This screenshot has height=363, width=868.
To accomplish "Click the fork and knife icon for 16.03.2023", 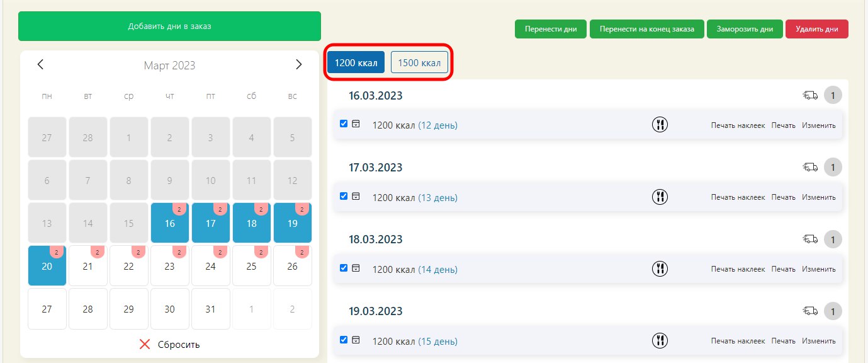I will pyautogui.click(x=660, y=125).
